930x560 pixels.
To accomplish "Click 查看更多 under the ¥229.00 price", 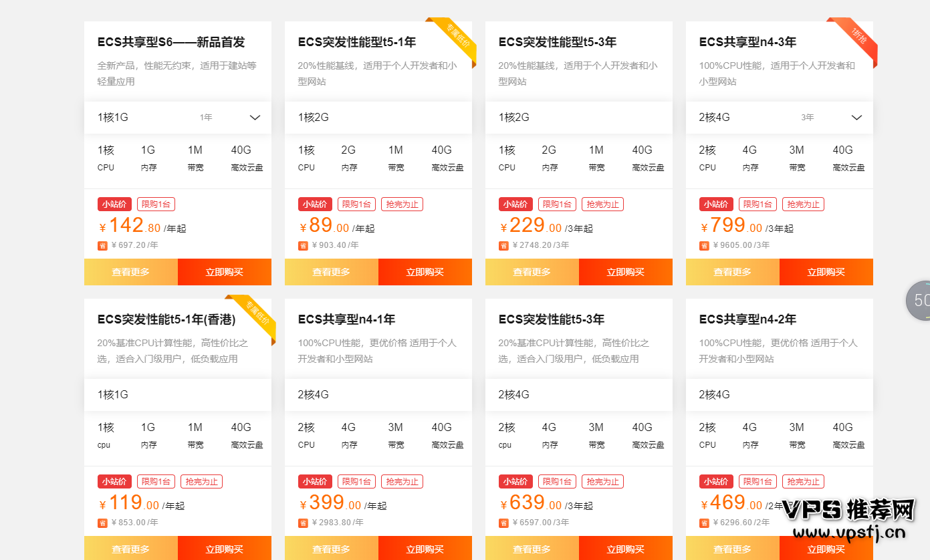I will click(532, 272).
